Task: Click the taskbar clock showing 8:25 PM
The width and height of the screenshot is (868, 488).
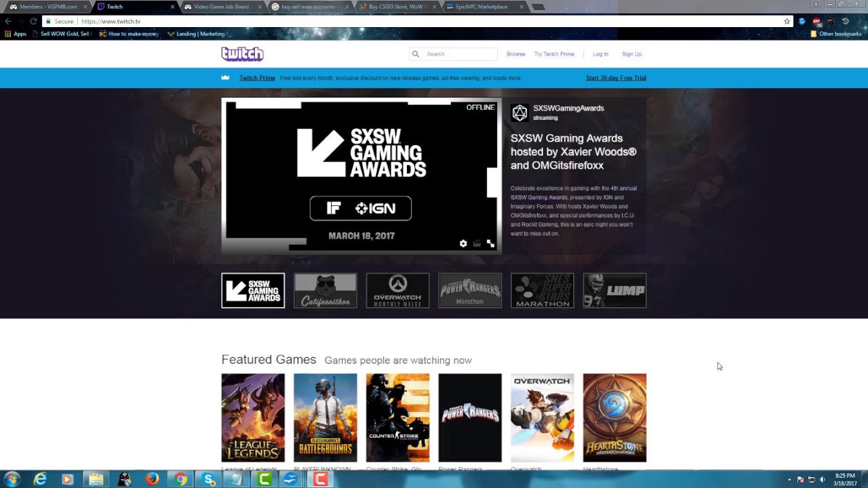Action: [x=845, y=479]
